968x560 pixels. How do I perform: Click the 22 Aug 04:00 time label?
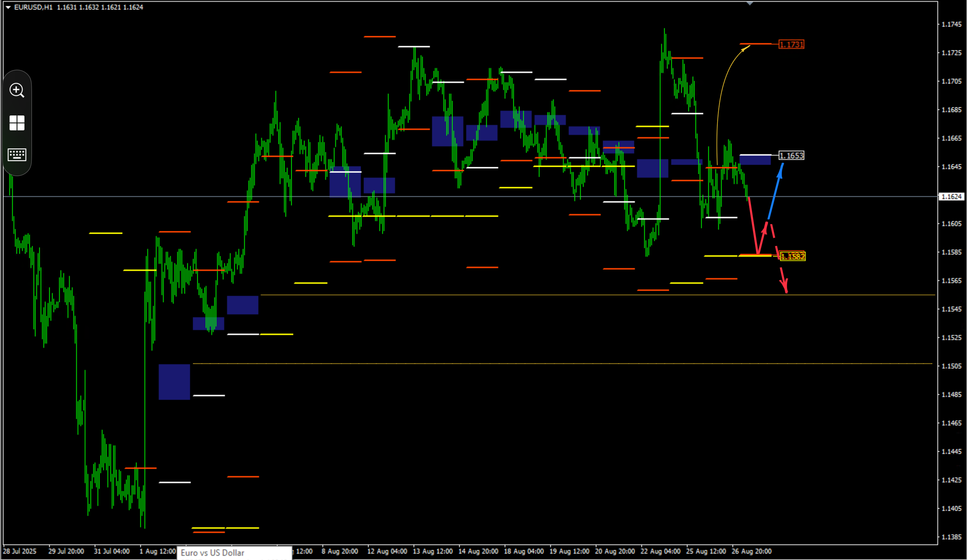pos(660,551)
